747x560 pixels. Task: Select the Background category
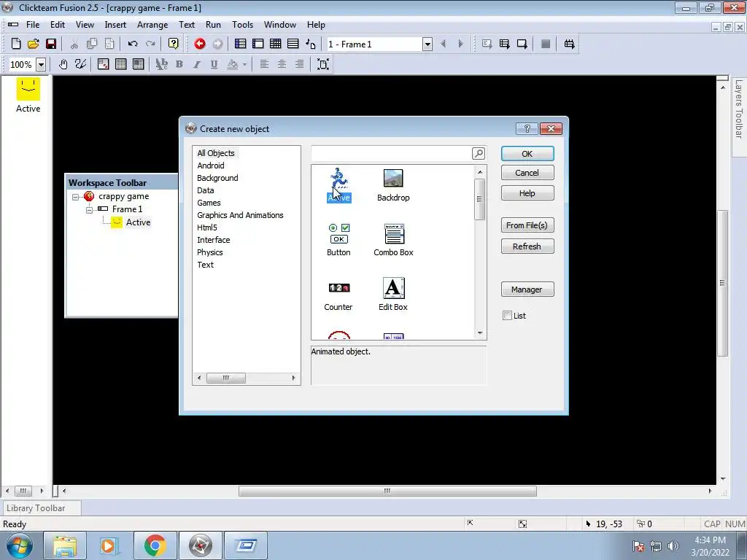click(217, 178)
